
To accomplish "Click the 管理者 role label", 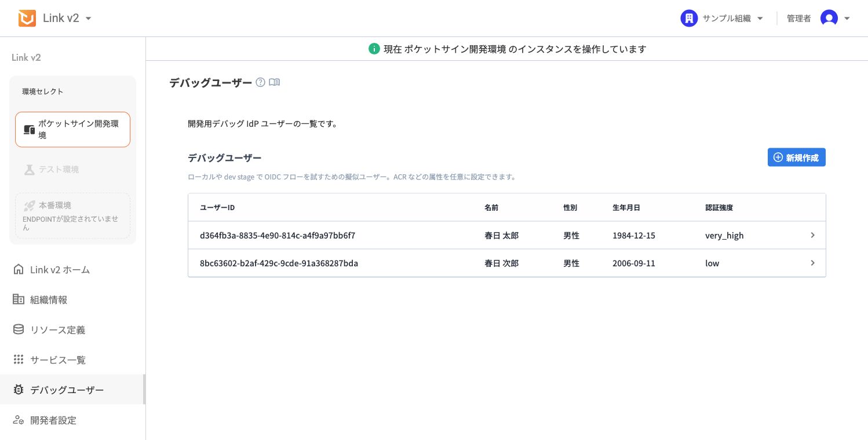I will click(x=798, y=19).
